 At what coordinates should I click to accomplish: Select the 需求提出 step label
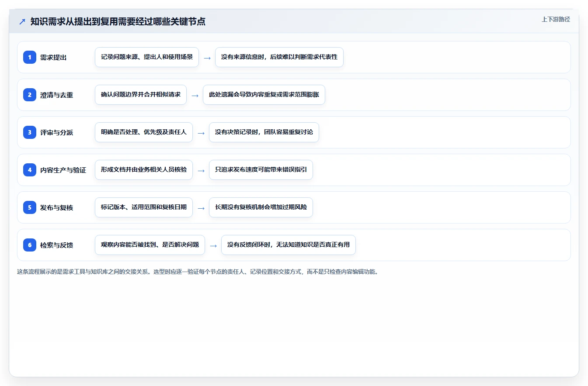pyautogui.click(x=53, y=57)
